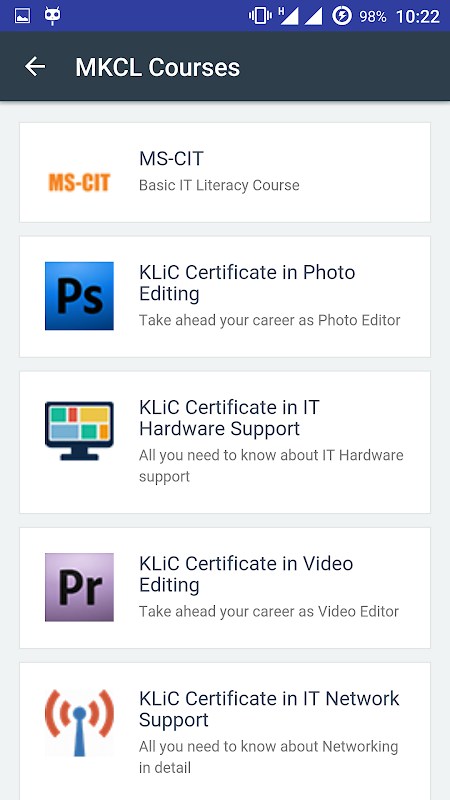The image size is (450, 800).
Task: Tap the cat-face notification icon in status bar
Action: point(53,16)
